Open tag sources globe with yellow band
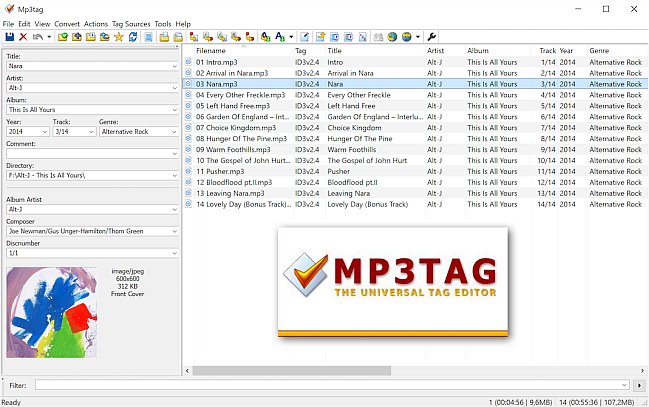This screenshot has width=649, height=407. tap(406, 37)
